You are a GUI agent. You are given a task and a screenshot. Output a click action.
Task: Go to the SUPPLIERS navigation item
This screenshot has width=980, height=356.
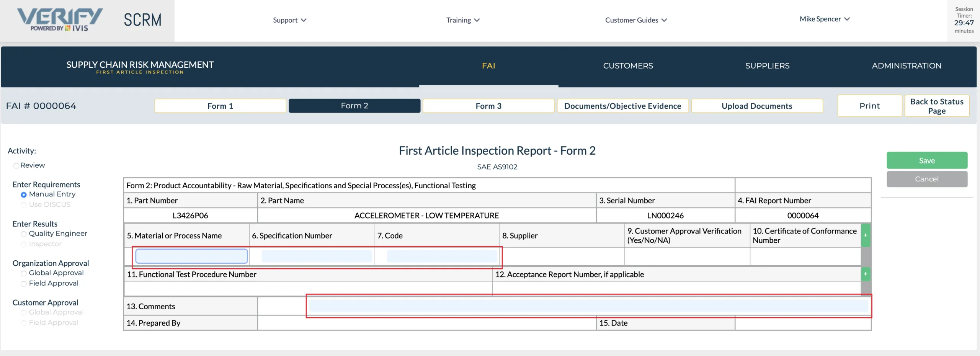[x=767, y=66]
